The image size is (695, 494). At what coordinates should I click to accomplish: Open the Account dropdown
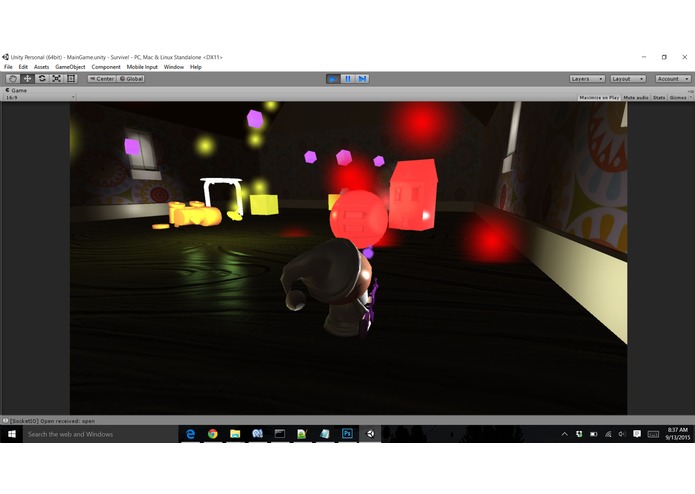(x=673, y=79)
